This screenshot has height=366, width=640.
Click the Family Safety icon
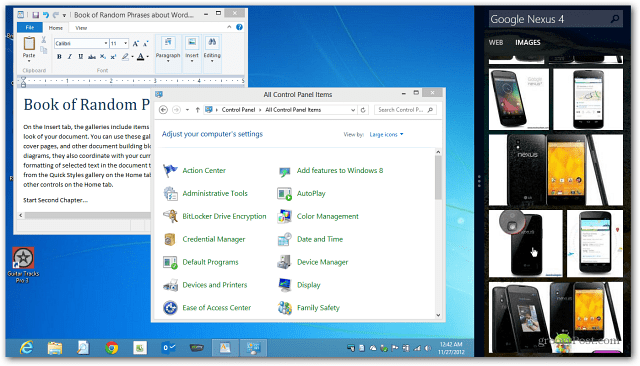[x=284, y=308]
